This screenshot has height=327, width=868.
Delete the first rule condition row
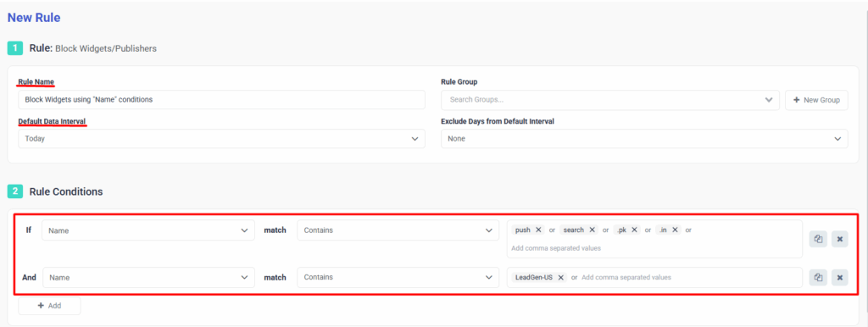[839, 239]
